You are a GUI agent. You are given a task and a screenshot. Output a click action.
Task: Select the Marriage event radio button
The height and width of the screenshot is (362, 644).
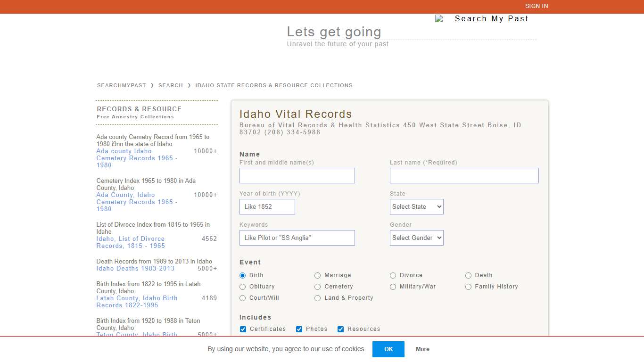point(318,275)
